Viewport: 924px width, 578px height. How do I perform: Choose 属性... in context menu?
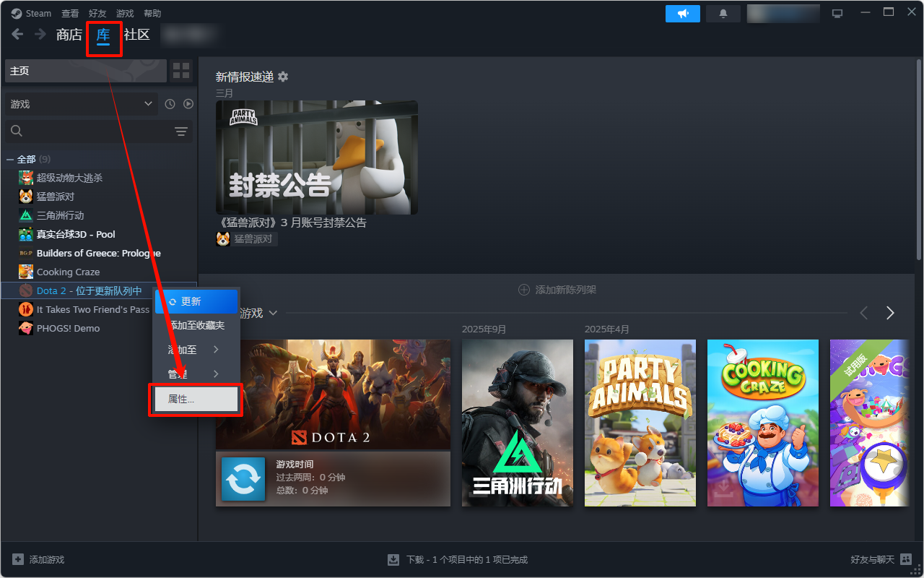click(195, 400)
